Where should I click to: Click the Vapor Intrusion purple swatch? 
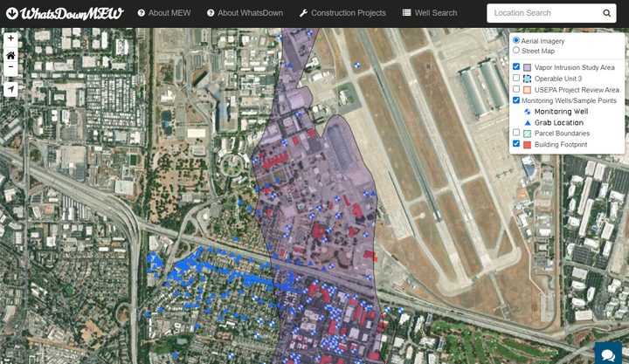[x=527, y=68]
